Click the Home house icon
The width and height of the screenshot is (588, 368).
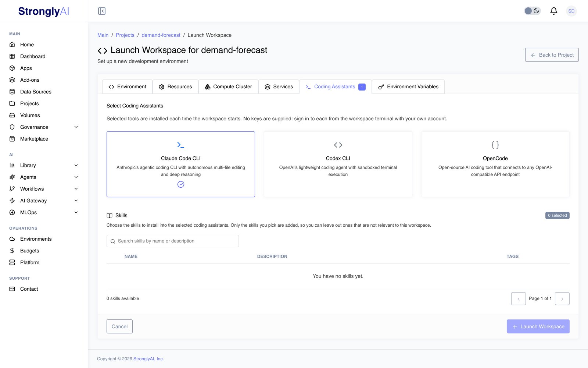[12, 45]
